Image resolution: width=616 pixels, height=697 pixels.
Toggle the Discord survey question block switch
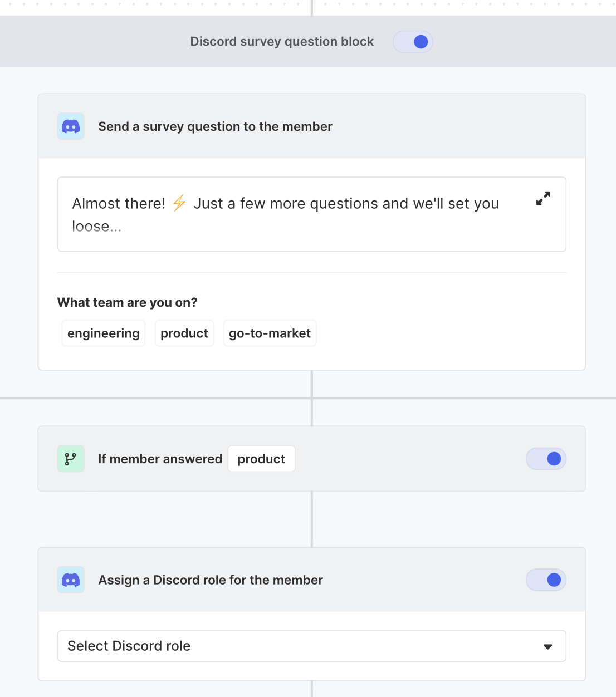(413, 42)
